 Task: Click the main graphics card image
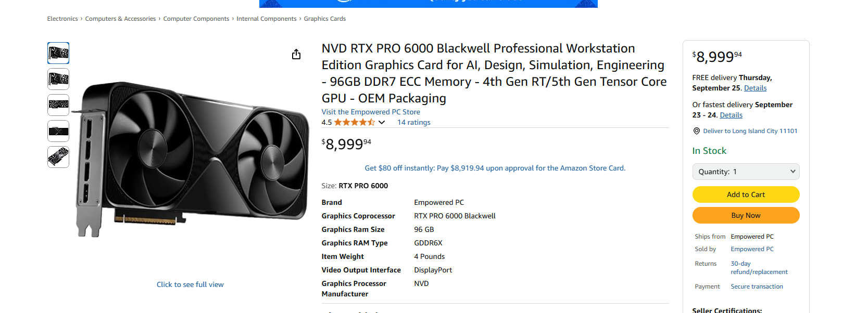[x=193, y=159]
